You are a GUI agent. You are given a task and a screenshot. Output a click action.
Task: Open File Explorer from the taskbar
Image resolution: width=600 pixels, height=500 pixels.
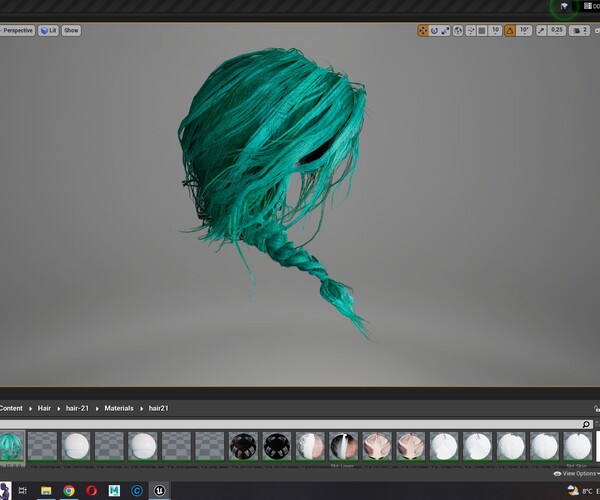point(46,490)
